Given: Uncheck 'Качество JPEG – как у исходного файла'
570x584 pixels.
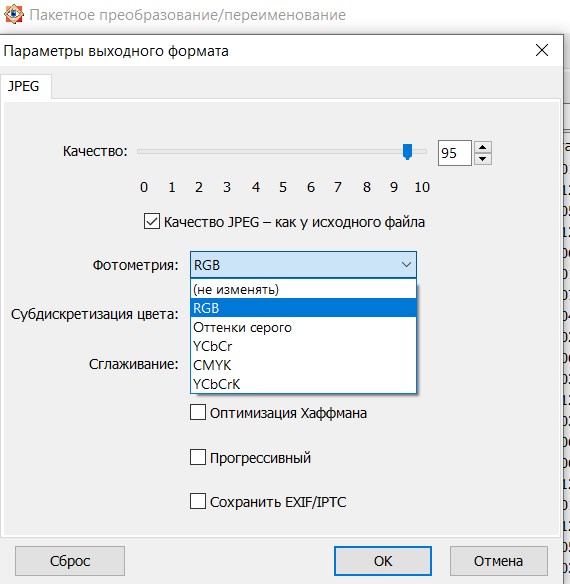Looking at the screenshot, I should 152,221.
